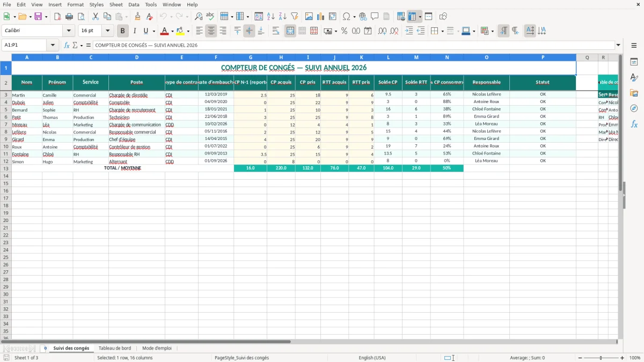Open the Format menu
Screen dimensions: 644x362
tap(75, 4)
